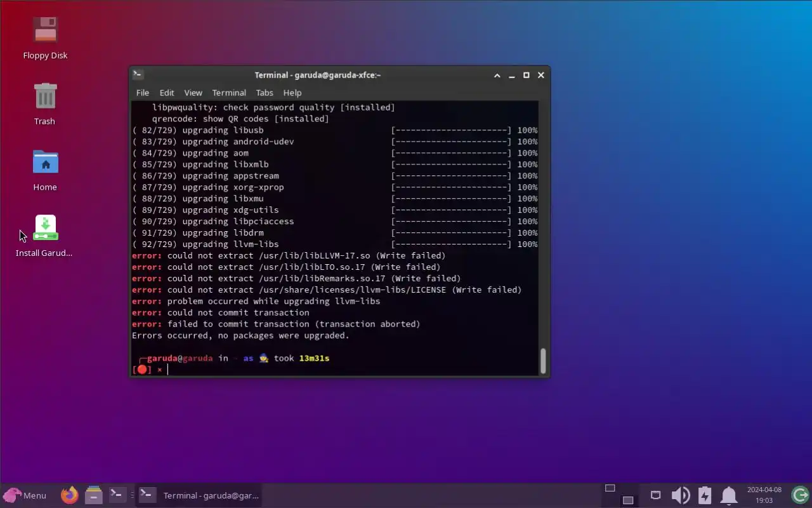
Task: Click the 'upgrading xorg-xprop' line
Action: coord(334,187)
